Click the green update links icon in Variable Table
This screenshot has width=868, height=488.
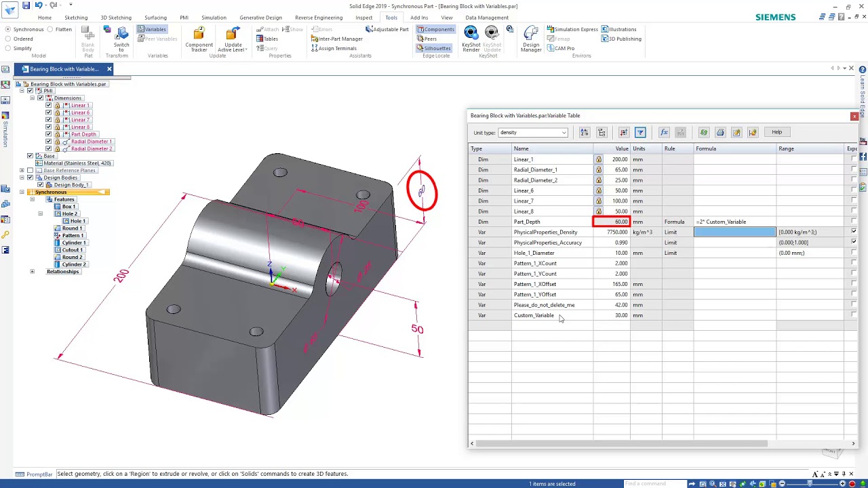[703, 132]
